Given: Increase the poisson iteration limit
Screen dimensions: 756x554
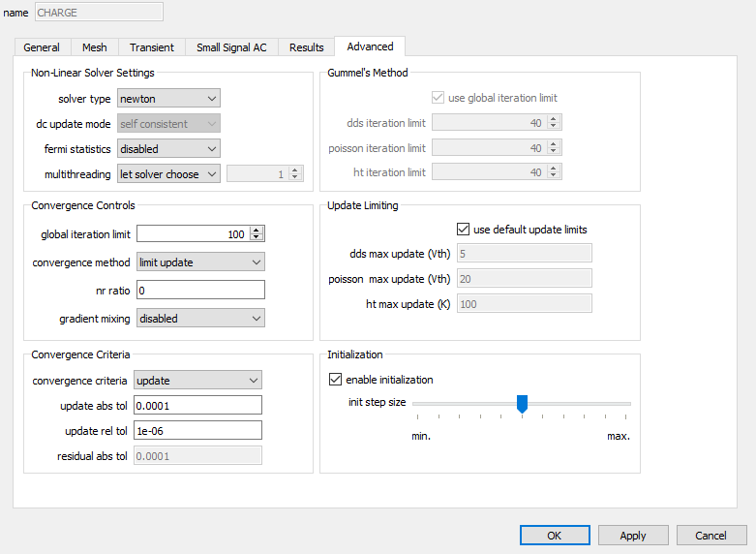Looking at the screenshot, I should 554,144.
